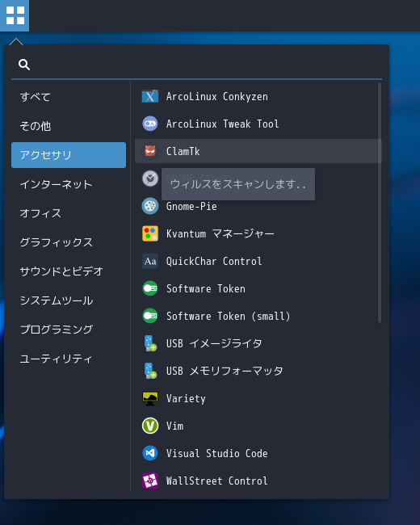Image resolution: width=420 pixels, height=525 pixels.
Task: Click the Gnome-Pie icon
Action: pyautogui.click(x=150, y=206)
